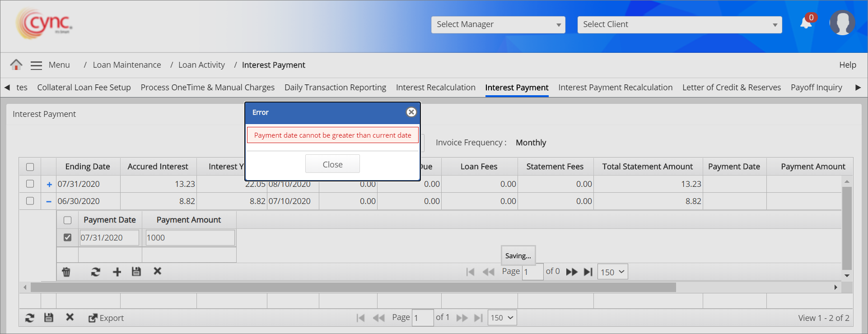868x334 pixels.
Task: Open the Select Manager dropdown
Action: 499,25
